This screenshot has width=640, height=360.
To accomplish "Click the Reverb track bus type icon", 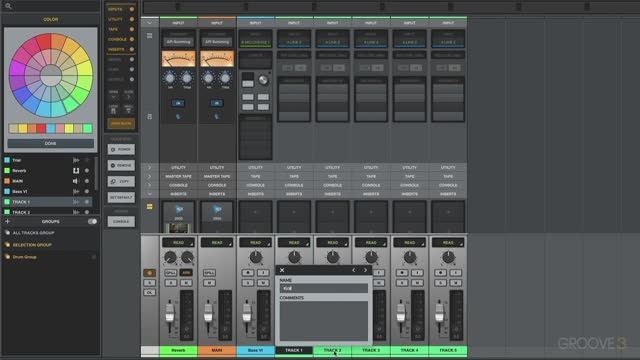I will (76, 171).
